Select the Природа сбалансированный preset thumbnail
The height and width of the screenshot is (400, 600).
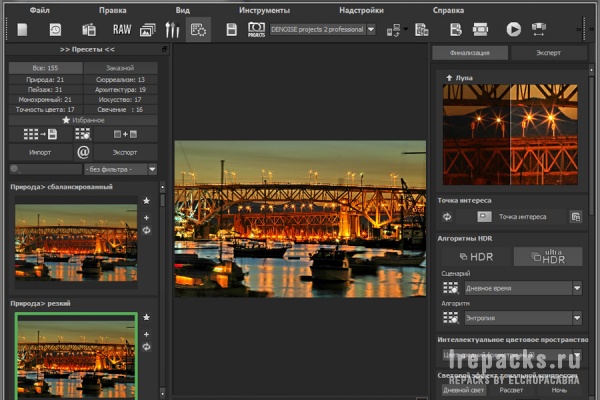[76, 242]
